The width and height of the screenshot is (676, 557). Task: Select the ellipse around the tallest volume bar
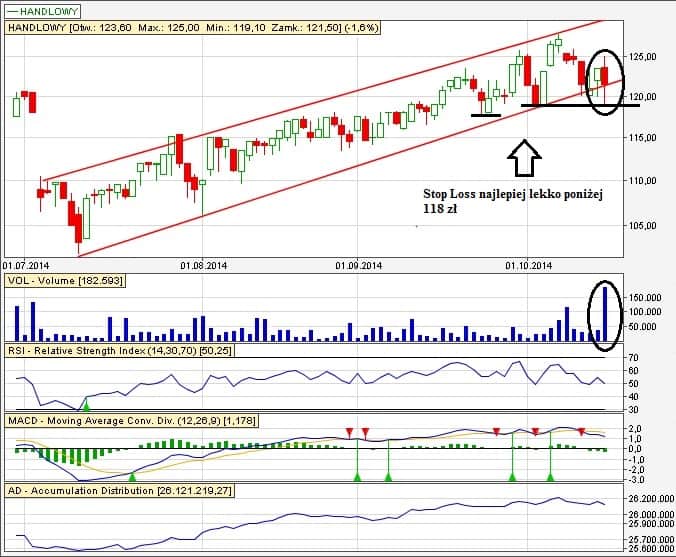coord(604,315)
